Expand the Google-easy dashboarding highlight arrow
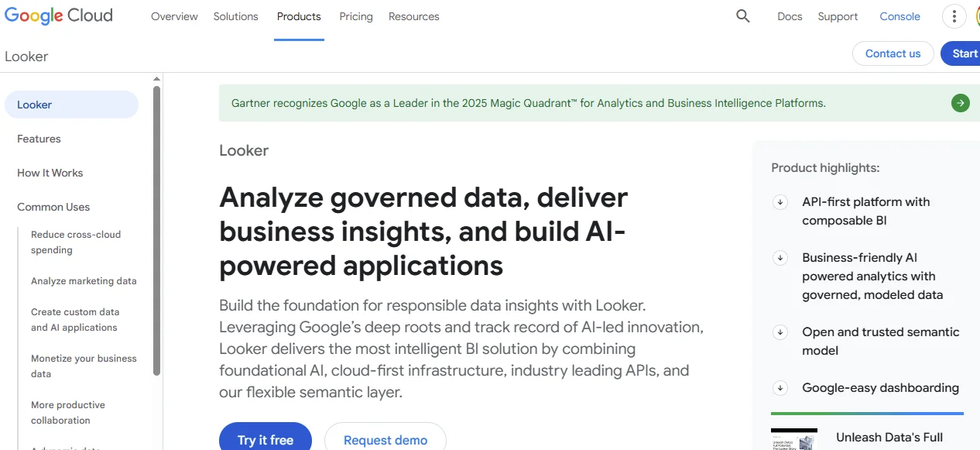980x450 pixels. click(780, 388)
